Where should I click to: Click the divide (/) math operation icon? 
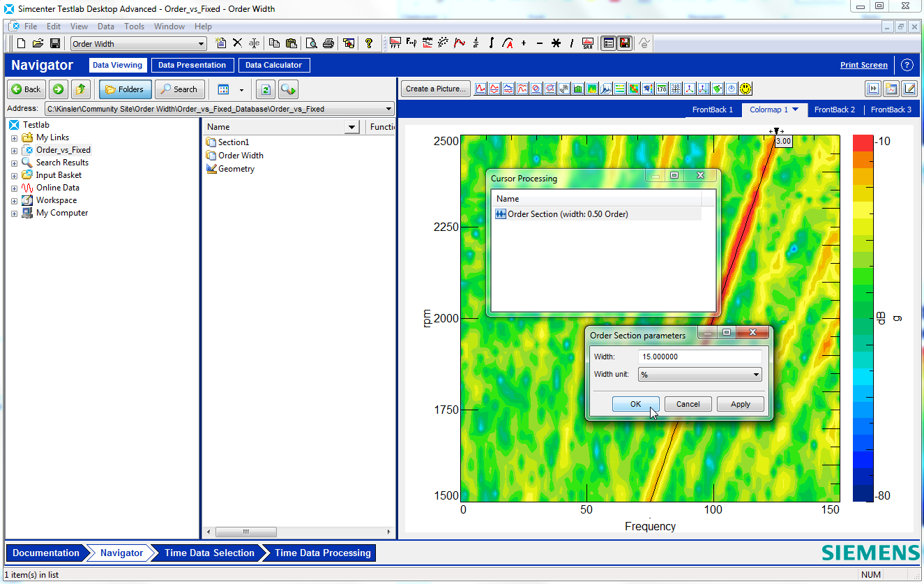[572, 43]
